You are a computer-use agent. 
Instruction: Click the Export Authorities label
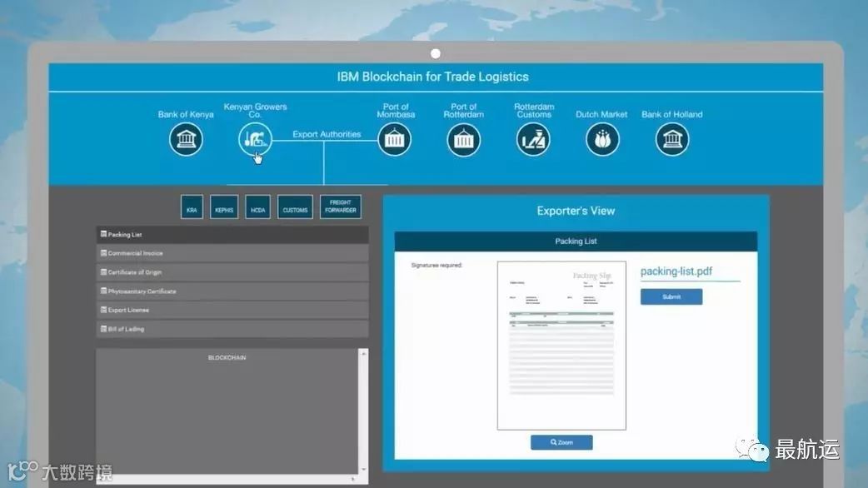327,134
